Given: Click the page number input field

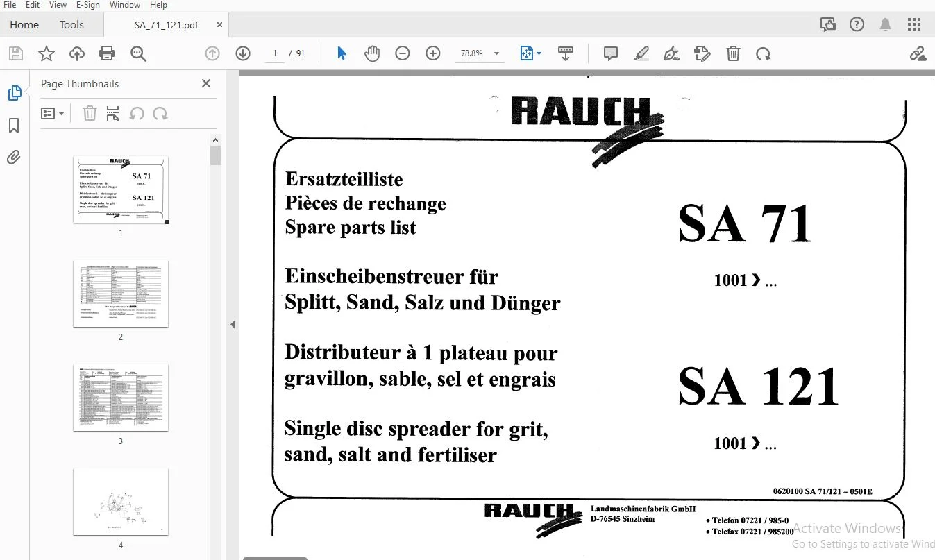Looking at the screenshot, I should click(x=275, y=53).
